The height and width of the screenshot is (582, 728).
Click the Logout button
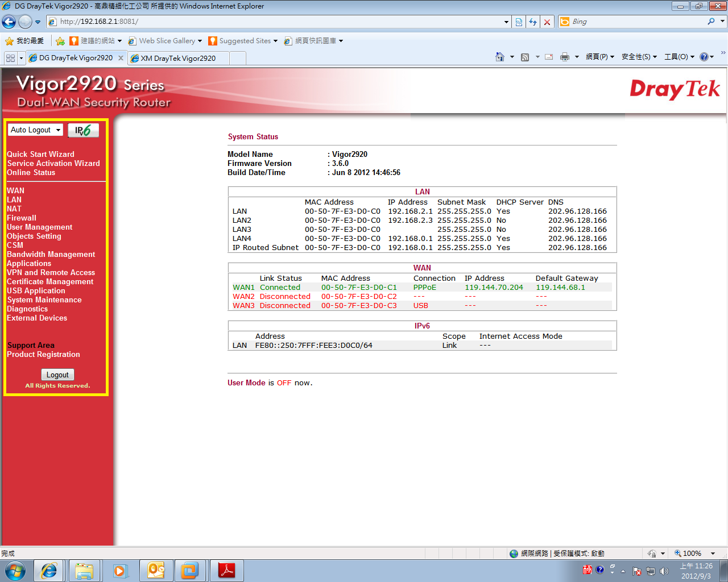[x=57, y=375]
